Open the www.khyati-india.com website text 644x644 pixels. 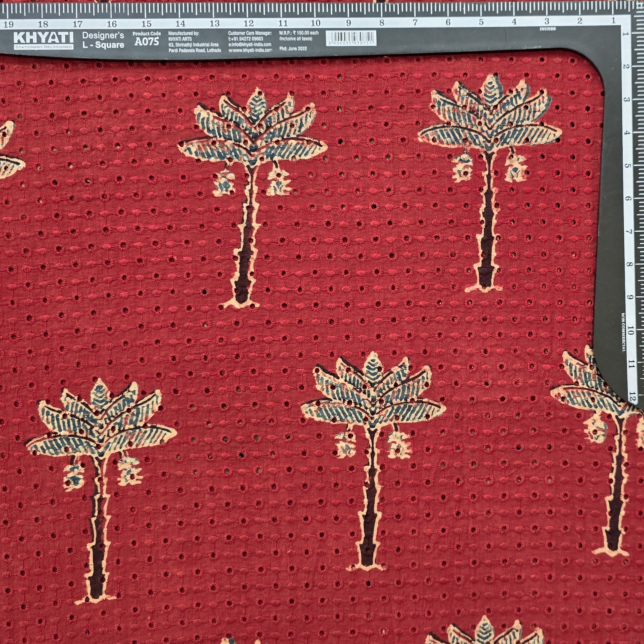point(250,50)
